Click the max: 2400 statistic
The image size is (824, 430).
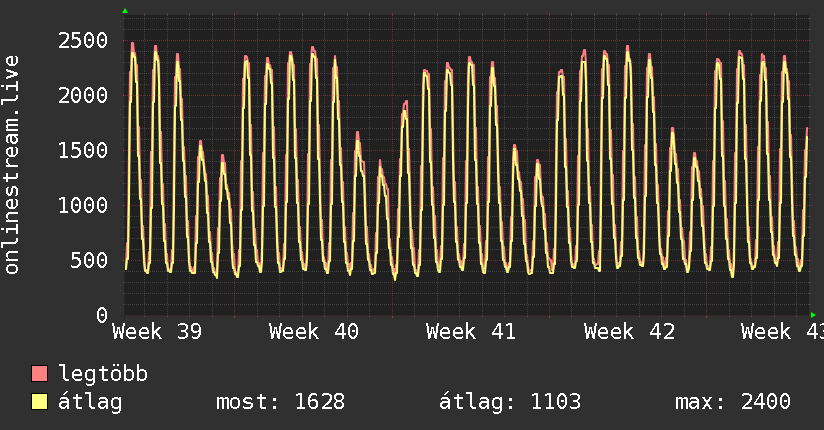(733, 402)
